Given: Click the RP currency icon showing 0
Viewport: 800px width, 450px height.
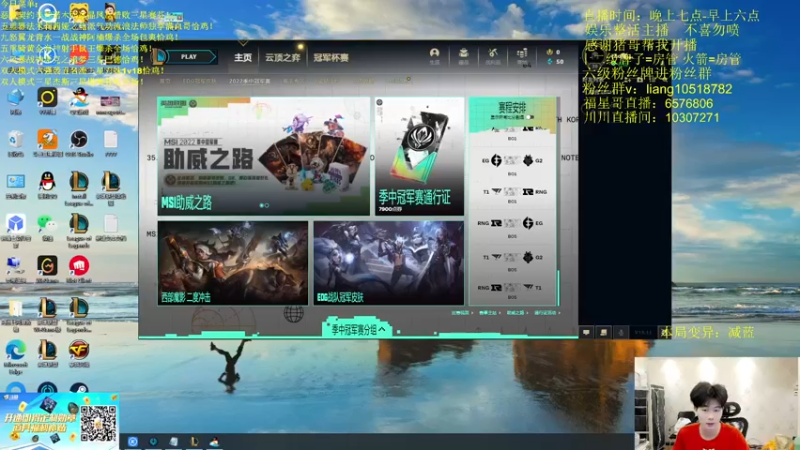Looking at the screenshot, I should click(549, 52).
